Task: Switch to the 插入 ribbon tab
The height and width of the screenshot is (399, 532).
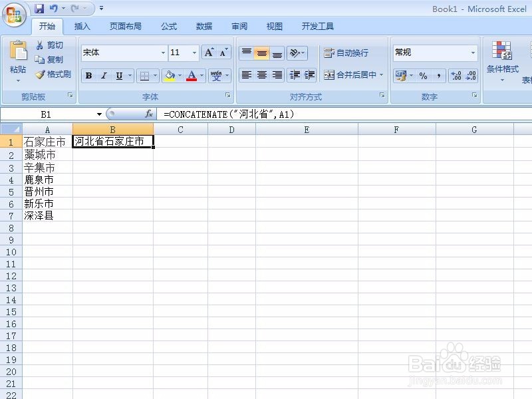Action: coord(82,26)
